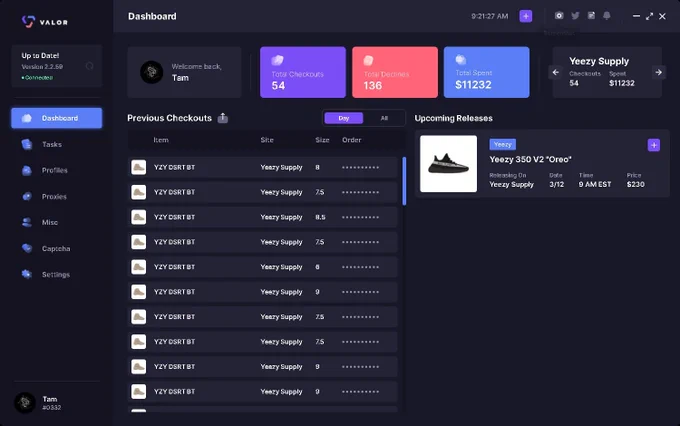Select Misc in the sidebar
Viewport: 680px width, 426px height.
click(x=50, y=223)
